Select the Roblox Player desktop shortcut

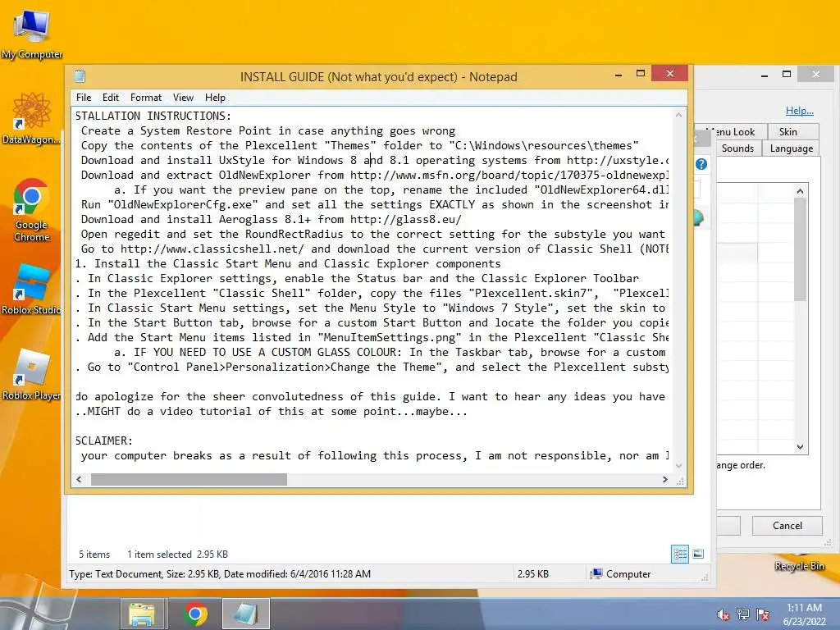[x=32, y=375]
